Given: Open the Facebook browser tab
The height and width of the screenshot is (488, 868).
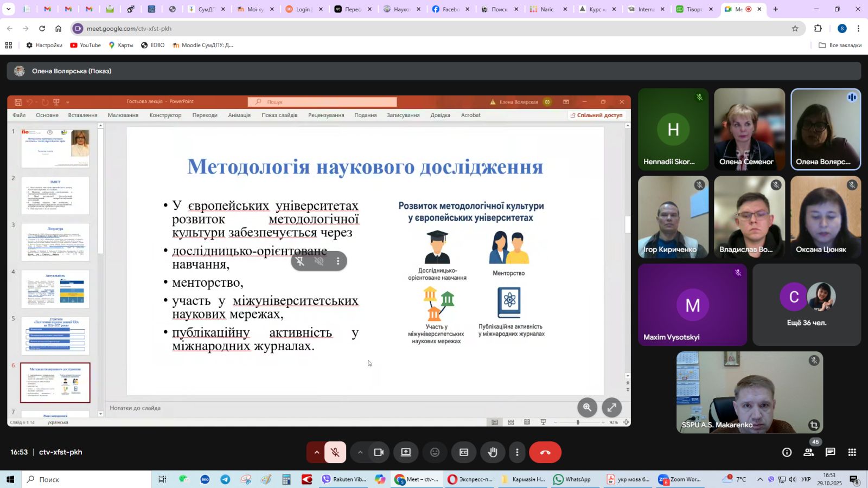Looking at the screenshot, I should (446, 9).
